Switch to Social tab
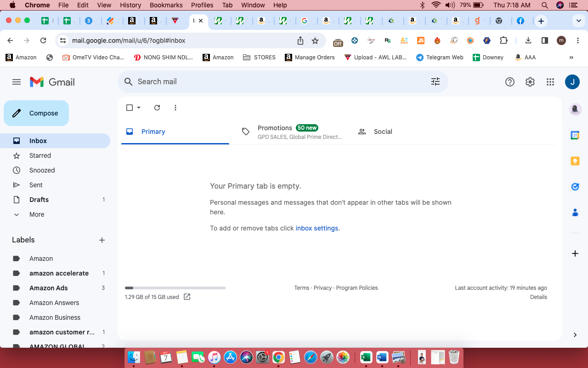This screenshot has height=368, width=588. coord(407,132)
